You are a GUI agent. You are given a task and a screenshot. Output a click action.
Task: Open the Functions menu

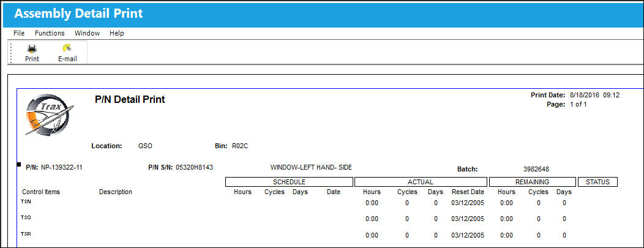pyautogui.click(x=50, y=33)
